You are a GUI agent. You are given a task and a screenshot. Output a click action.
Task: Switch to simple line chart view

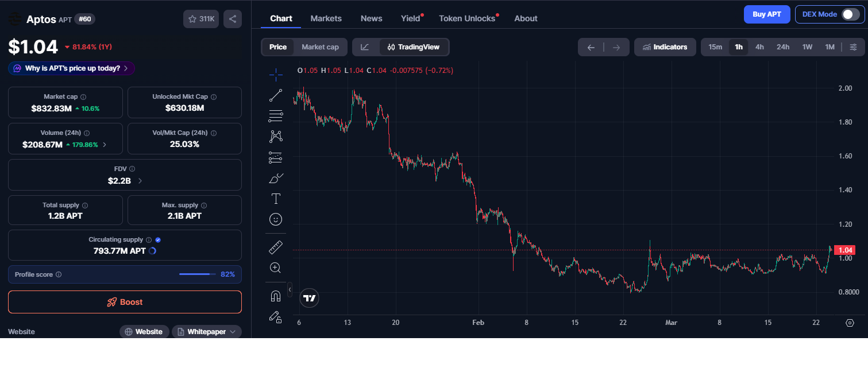(x=365, y=47)
